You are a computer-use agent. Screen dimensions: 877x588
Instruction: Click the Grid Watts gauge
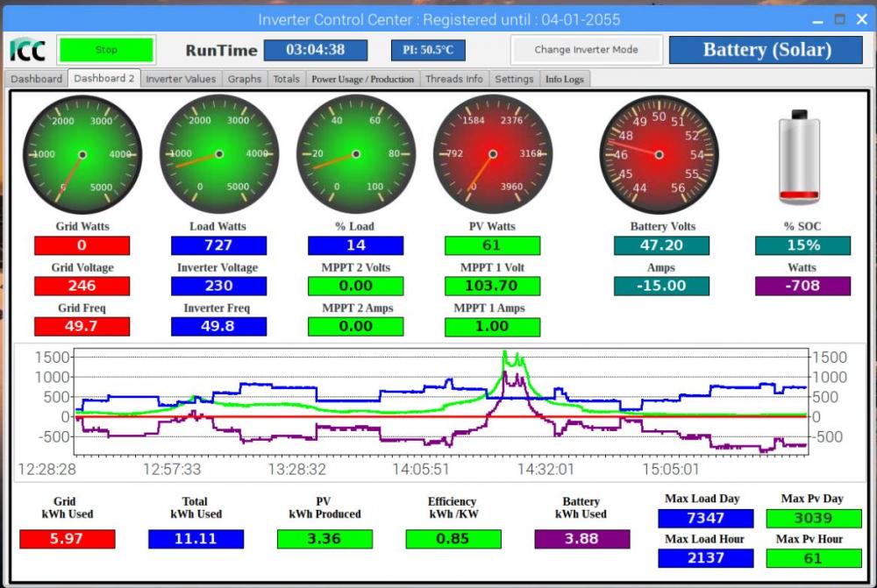[x=82, y=154]
